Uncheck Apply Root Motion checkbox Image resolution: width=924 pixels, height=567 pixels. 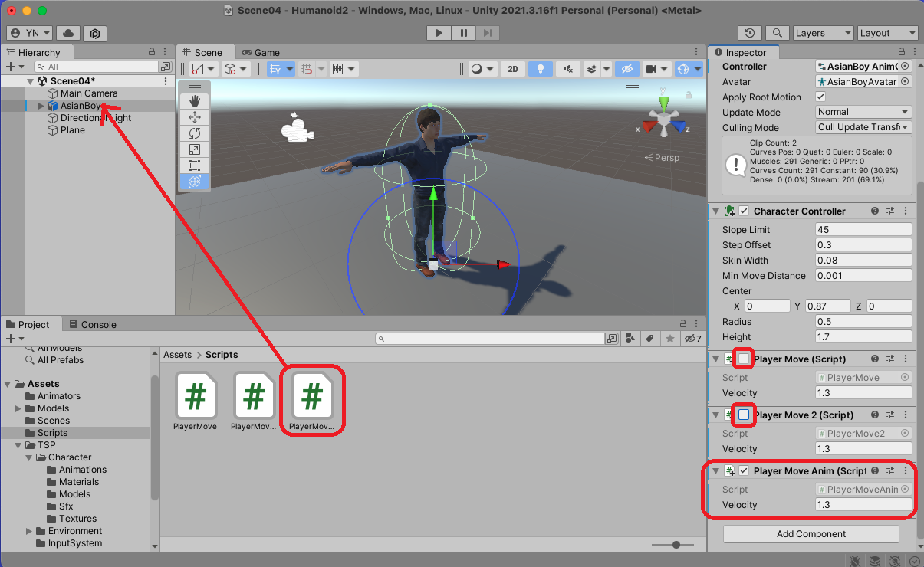point(820,97)
